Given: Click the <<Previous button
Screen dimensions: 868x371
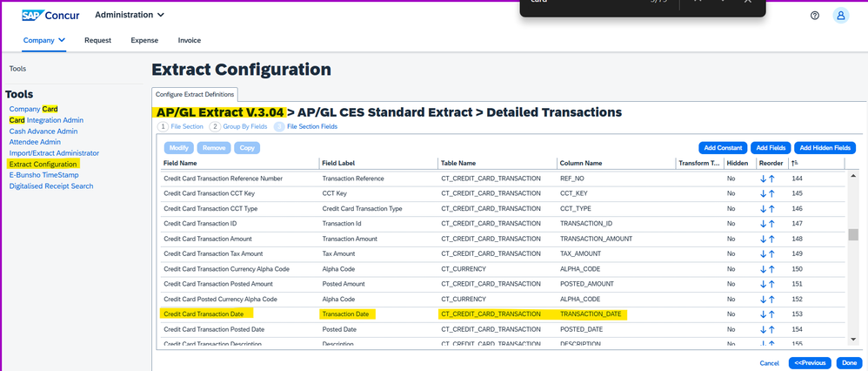Looking at the screenshot, I should point(810,363).
